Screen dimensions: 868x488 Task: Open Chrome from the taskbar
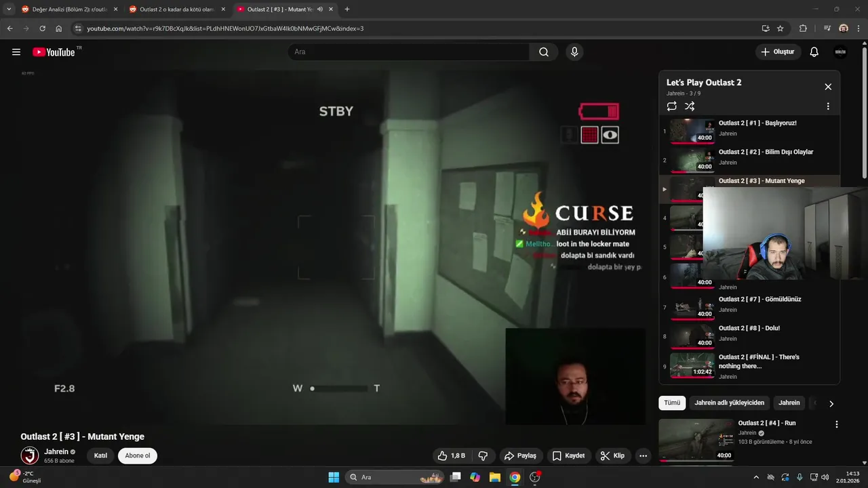point(515,477)
